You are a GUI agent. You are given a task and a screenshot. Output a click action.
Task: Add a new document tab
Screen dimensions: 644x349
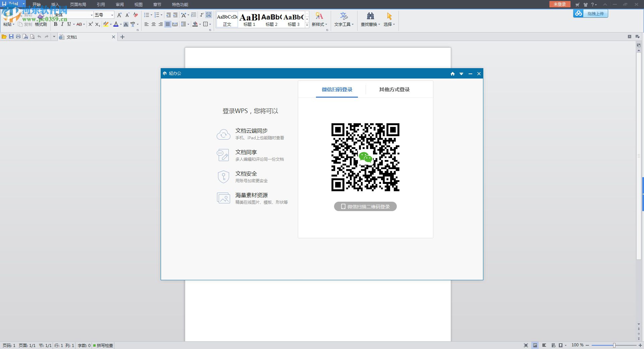pos(122,37)
